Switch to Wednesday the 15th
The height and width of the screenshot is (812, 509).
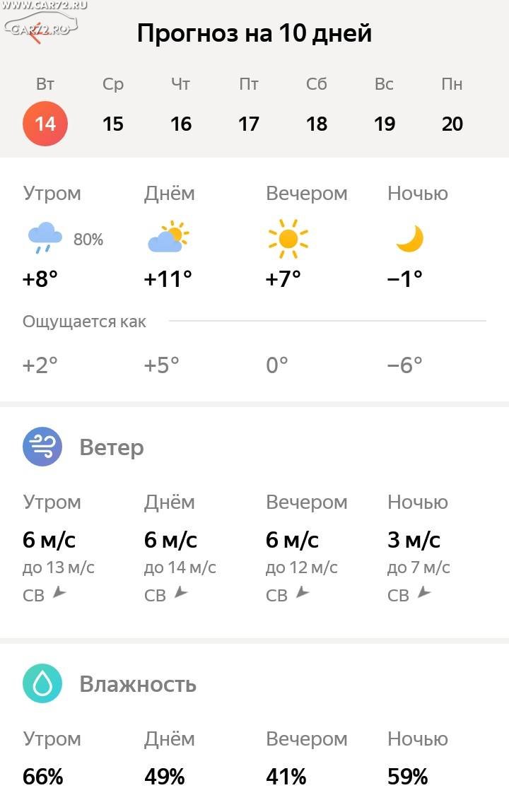(x=113, y=124)
